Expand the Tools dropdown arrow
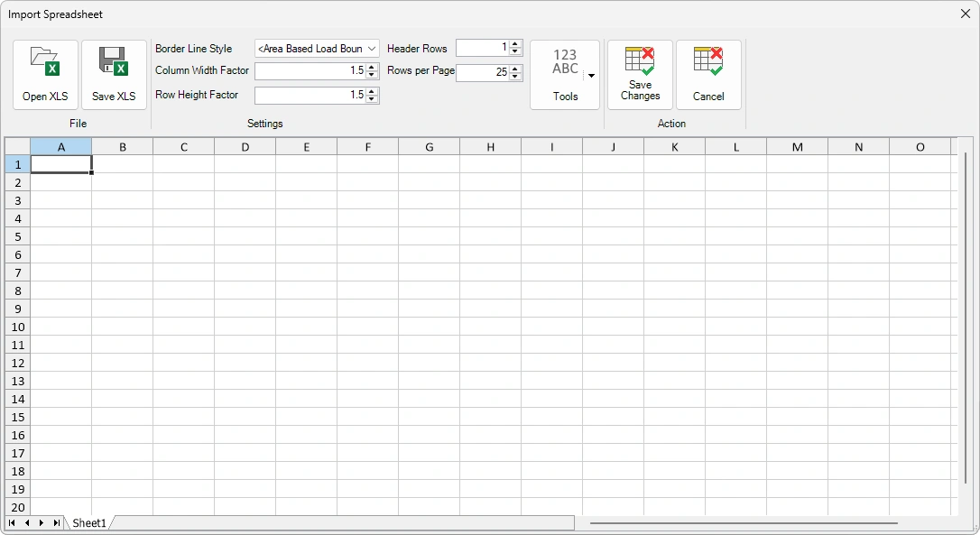The height and width of the screenshot is (535, 980). point(592,76)
